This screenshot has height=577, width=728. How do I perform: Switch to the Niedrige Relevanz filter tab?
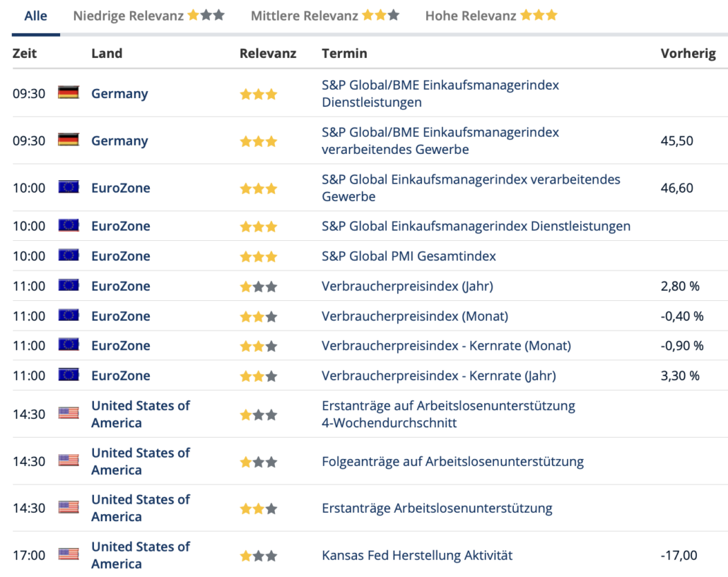coord(148,16)
